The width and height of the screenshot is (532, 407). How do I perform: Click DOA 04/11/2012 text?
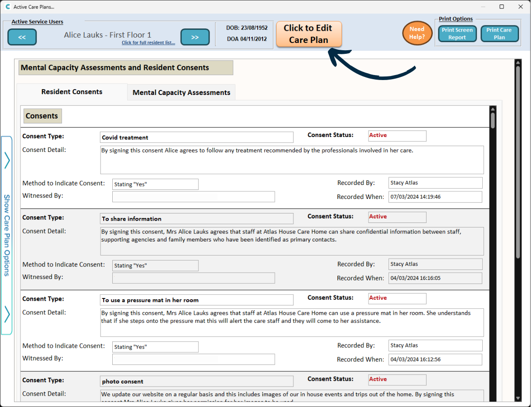pos(247,39)
